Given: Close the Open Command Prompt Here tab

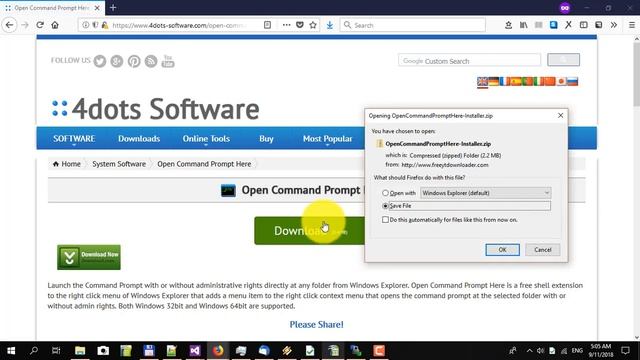Looking at the screenshot, I should [x=97, y=8].
